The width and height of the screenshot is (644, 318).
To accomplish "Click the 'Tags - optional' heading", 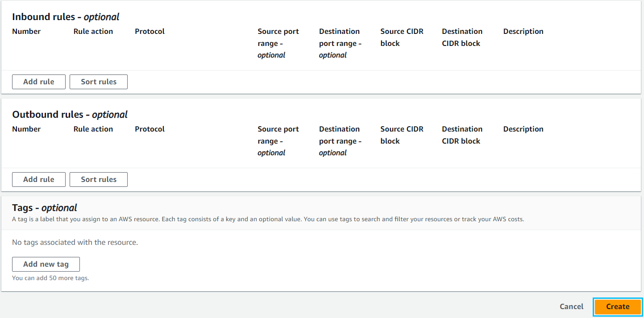I will (x=45, y=208).
